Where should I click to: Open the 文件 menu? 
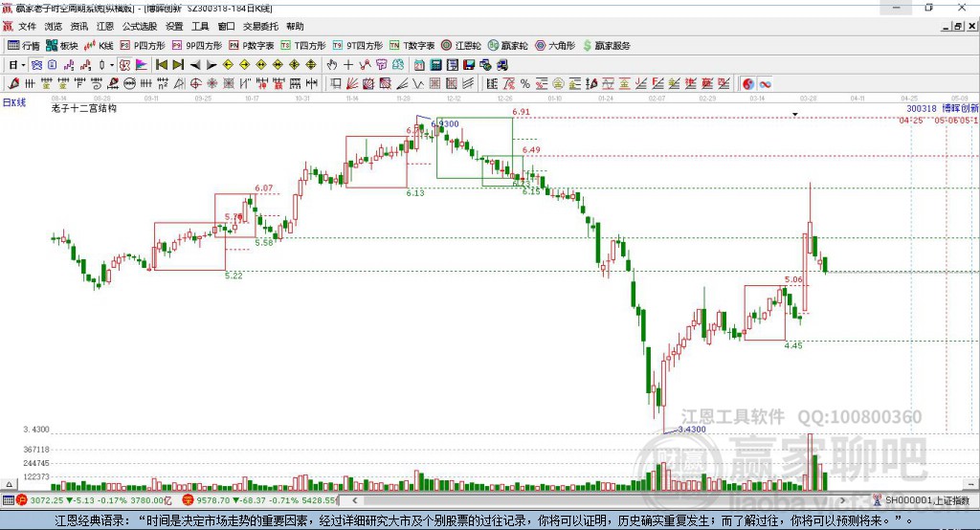click(x=27, y=26)
